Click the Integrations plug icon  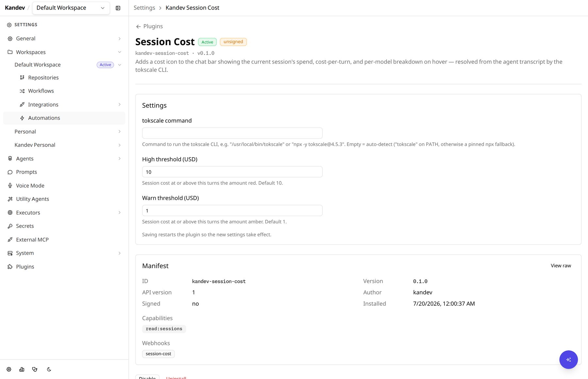point(22,105)
